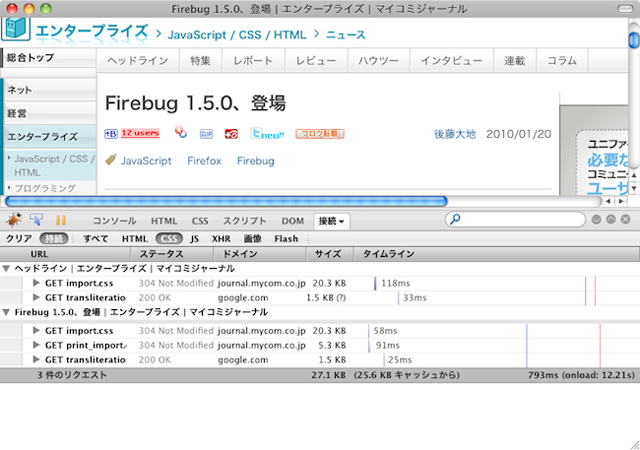This screenshot has width=640, height=450.
Task: Select the 画像 images filter
Action: coord(252,238)
